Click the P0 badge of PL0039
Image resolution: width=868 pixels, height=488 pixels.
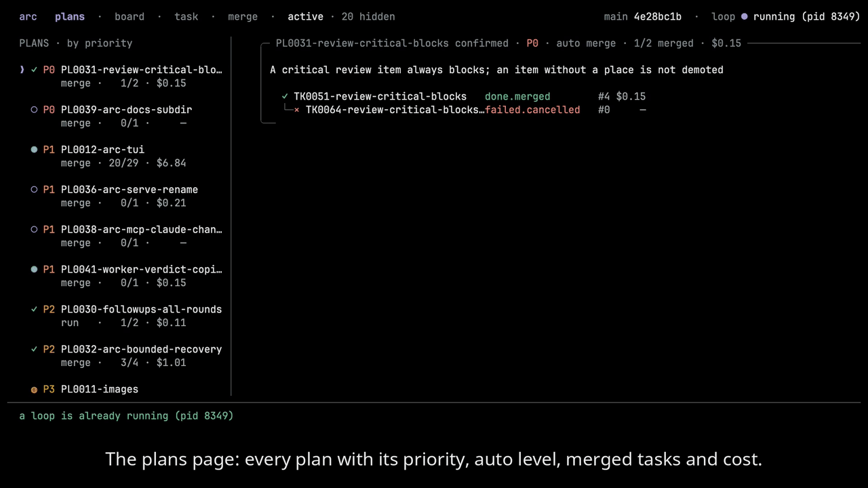49,110
